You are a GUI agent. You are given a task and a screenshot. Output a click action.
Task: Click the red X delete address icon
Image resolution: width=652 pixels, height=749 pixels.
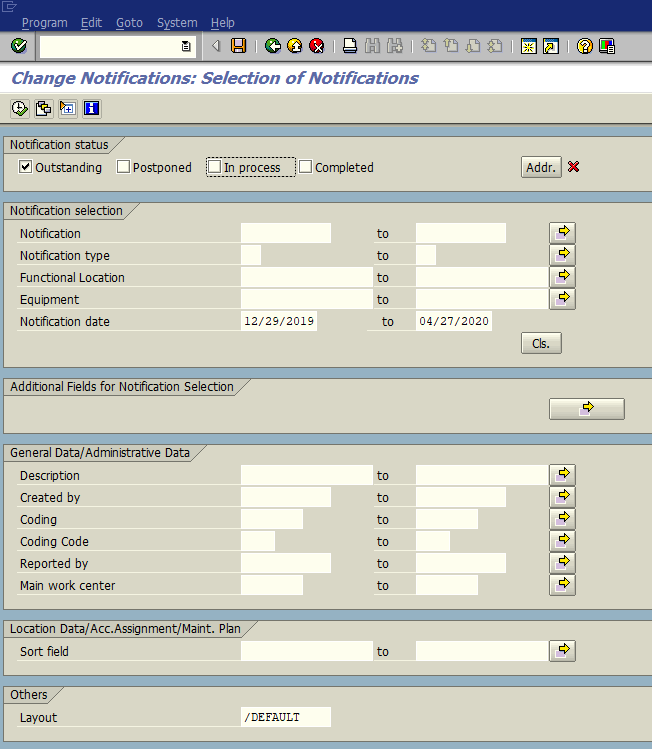pos(573,167)
